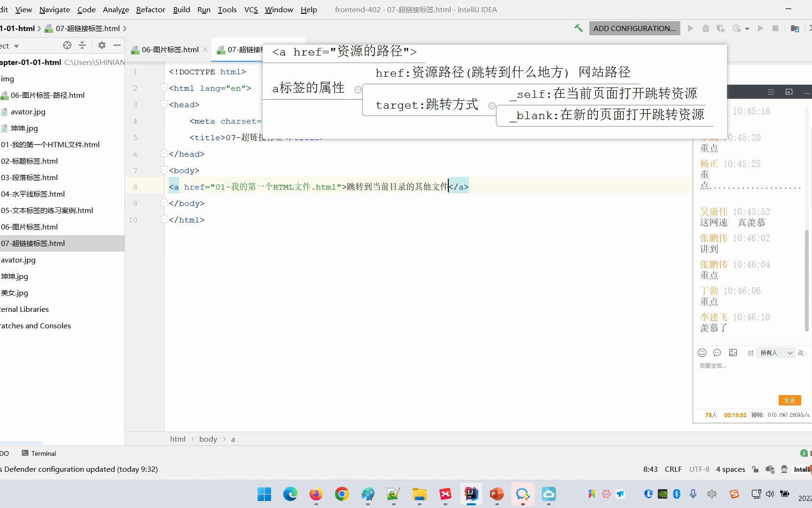Click the Profiler run icon in toolbar

point(736,28)
